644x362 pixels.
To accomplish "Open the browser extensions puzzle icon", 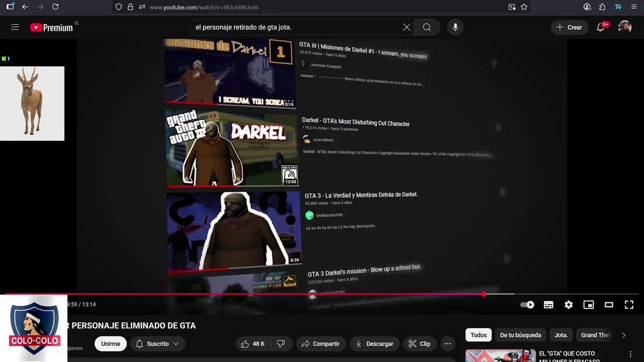I will click(x=602, y=7).
